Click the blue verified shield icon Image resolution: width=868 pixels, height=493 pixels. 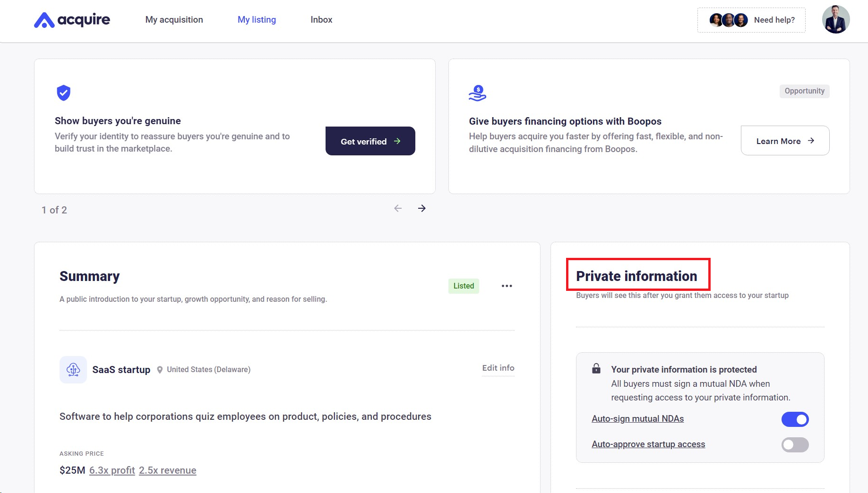pos(64,93)
